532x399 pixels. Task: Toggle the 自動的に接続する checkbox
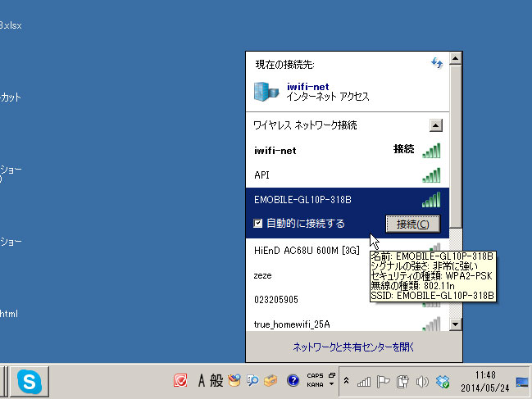click(x=258, y=224)
